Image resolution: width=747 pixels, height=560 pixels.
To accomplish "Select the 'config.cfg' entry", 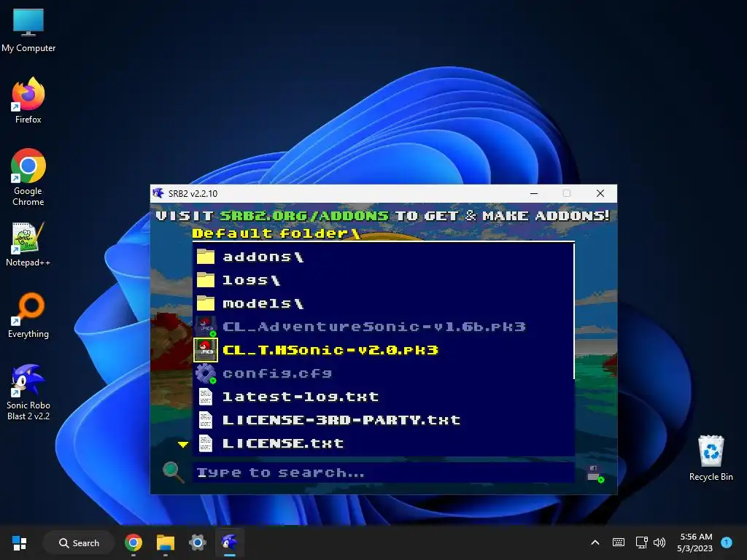I will pos(277,373).
